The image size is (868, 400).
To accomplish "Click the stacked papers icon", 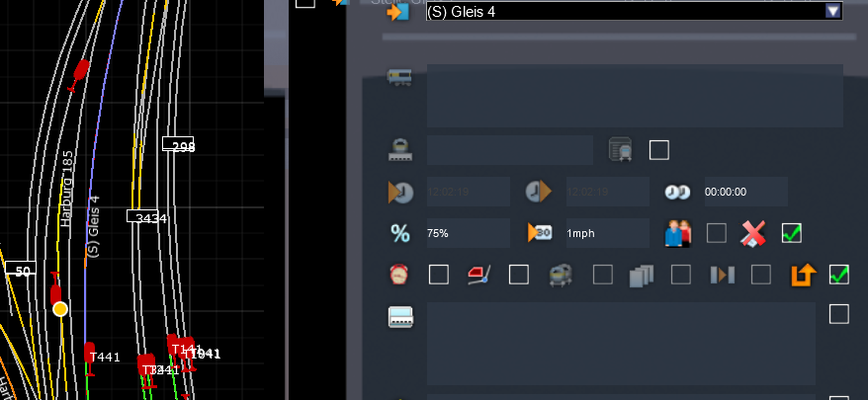I will point(642,276).
